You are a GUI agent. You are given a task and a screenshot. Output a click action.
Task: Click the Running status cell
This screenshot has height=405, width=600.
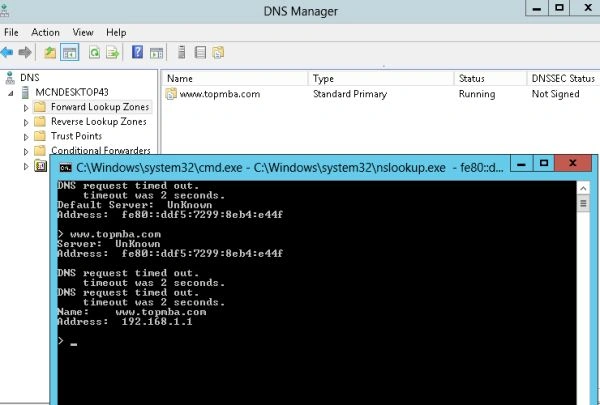477,94
